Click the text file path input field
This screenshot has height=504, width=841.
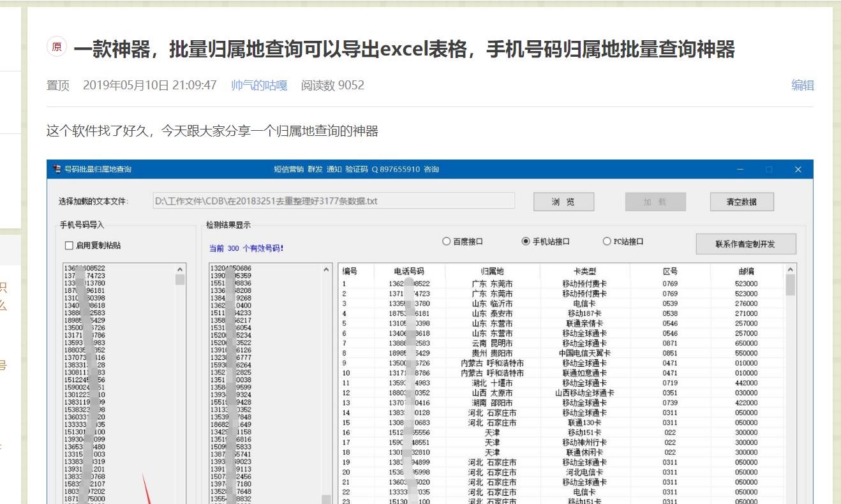click(x=334, y=201)
